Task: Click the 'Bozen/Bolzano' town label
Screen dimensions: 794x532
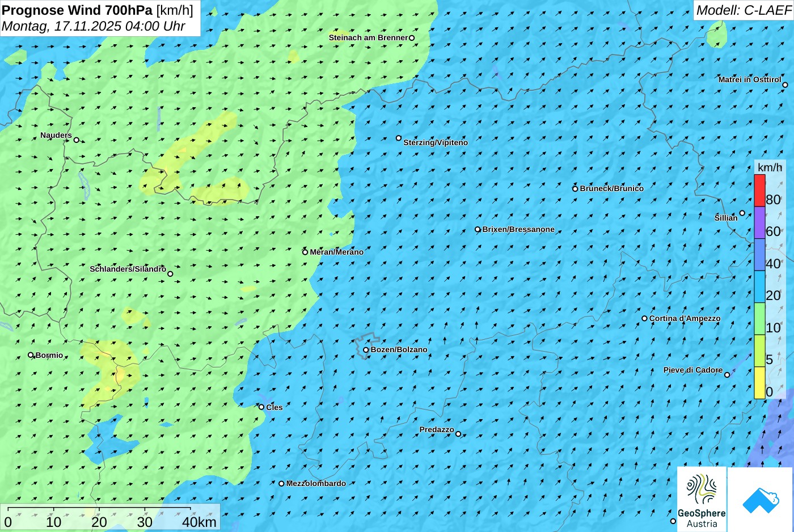Action: pyautogui.click(x=399, y=350)
